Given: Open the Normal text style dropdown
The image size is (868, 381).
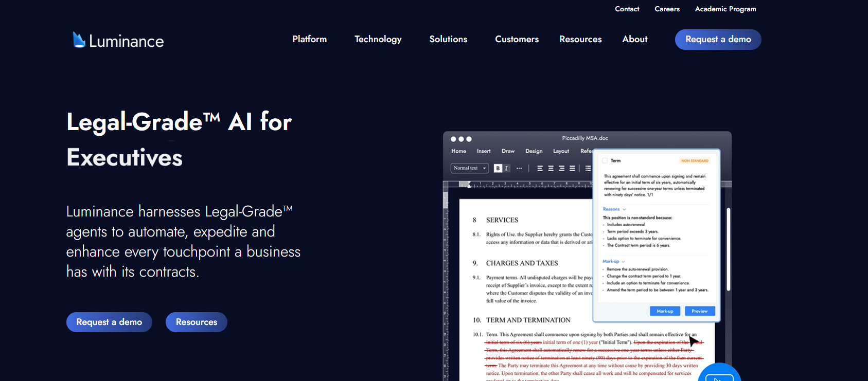Looking at the screenshot, I should pyautogui.click(x=470, y=168).
